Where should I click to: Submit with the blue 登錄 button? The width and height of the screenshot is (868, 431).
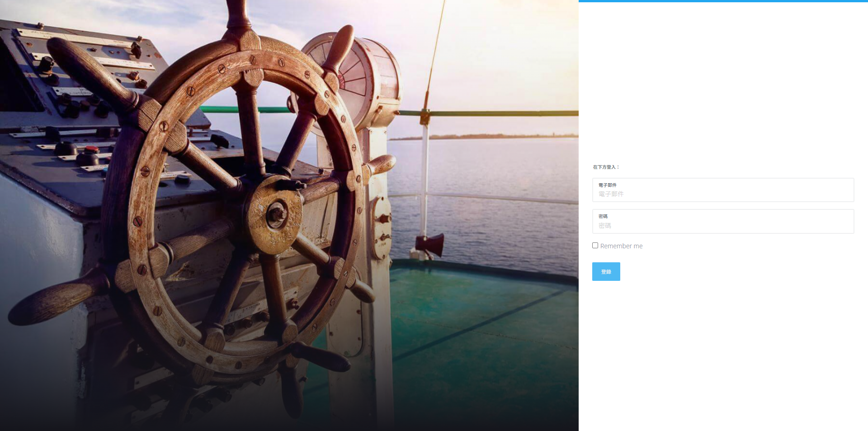coord(606,272)
